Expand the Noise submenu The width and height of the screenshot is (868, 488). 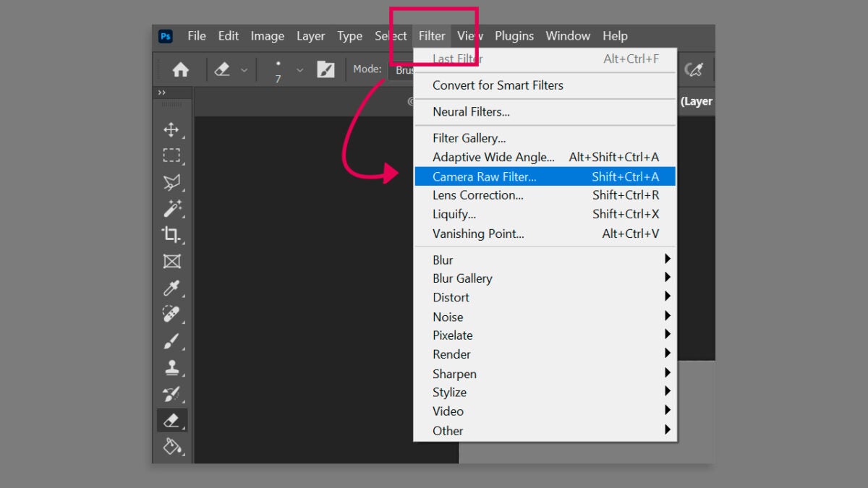(x=545, y=317)
